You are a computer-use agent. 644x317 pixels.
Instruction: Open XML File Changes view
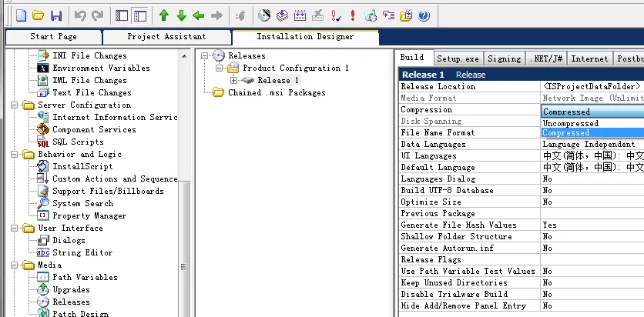[x=89, y=80]
